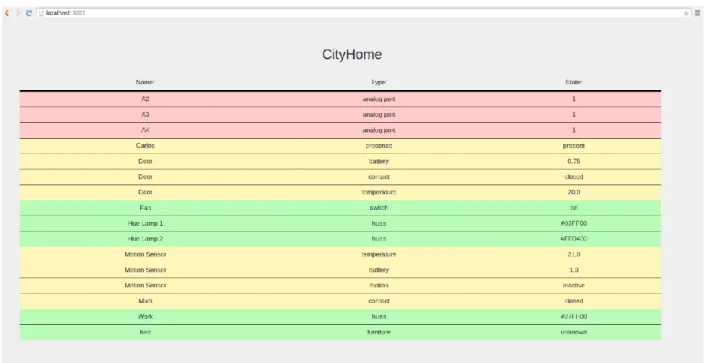Click hues type for Hue Lamp 1
Screen dimensions: 705x363
[379, 224]
